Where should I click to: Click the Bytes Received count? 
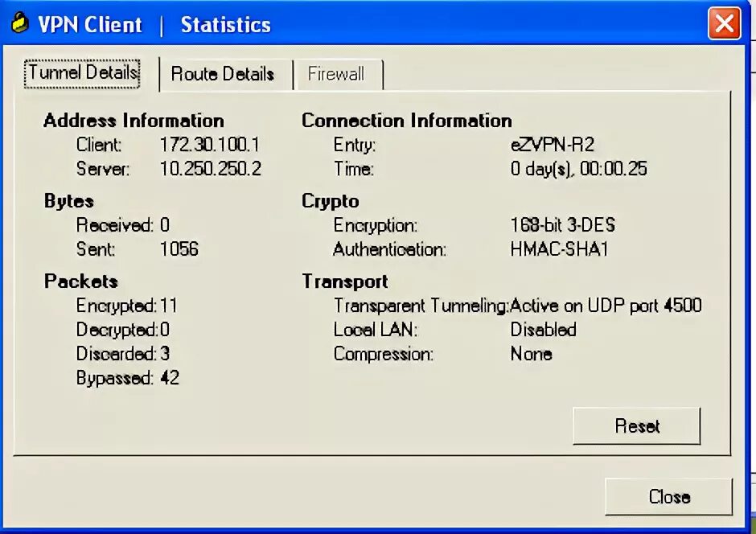click(164, 225)
